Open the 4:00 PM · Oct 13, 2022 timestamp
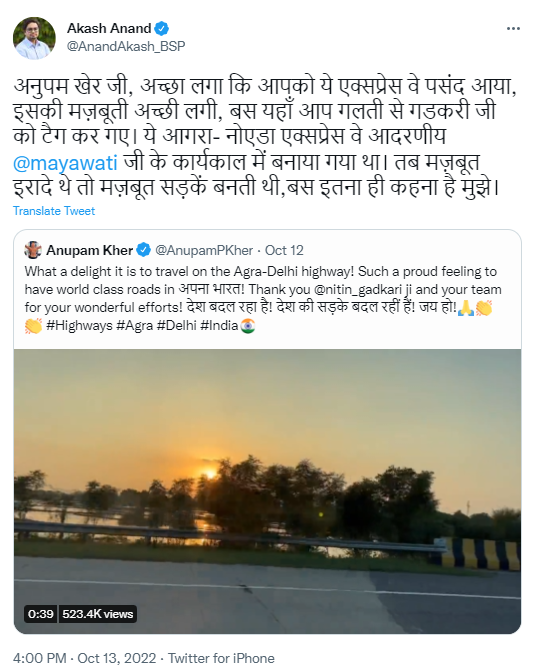533x665 pixels. [x=84, y=657]
